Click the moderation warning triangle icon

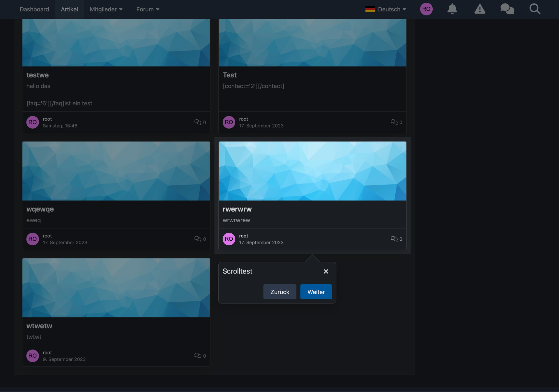(480, 9)
